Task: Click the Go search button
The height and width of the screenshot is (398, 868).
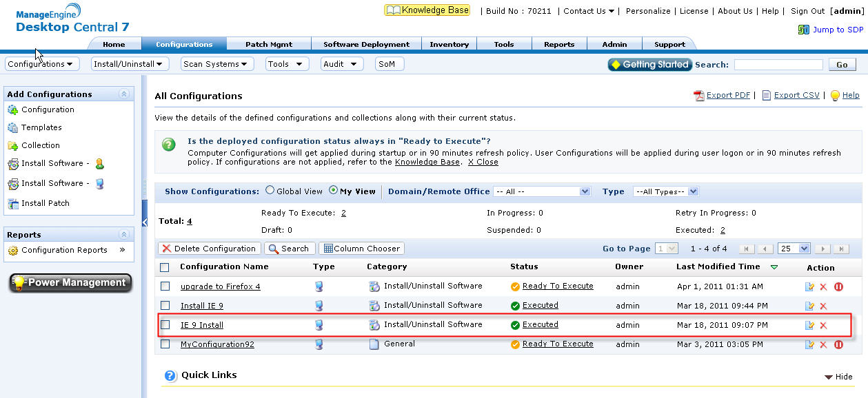Action: [842, 65]
